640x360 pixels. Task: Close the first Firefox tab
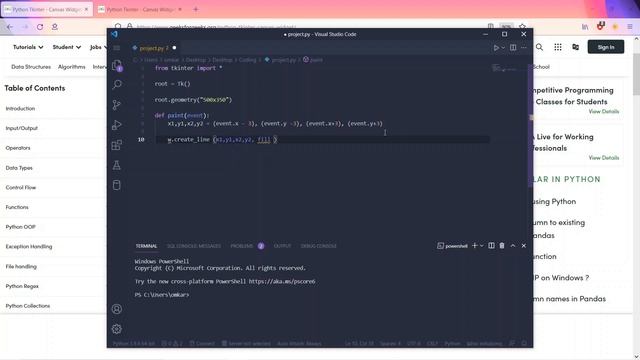pyautogui.click(x=86, y=9)
